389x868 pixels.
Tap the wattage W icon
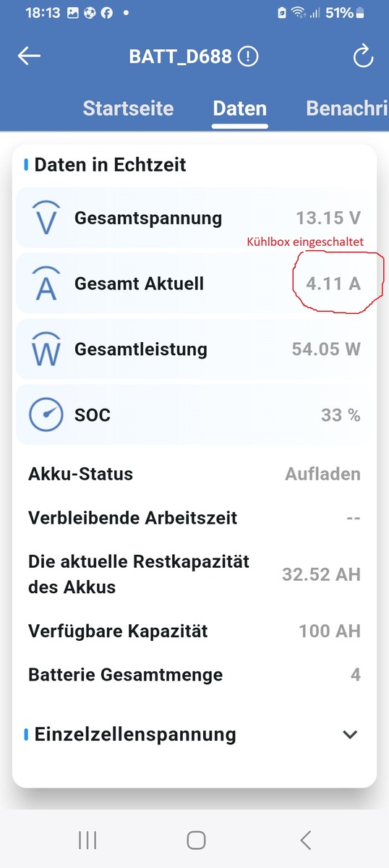point(46,349)
